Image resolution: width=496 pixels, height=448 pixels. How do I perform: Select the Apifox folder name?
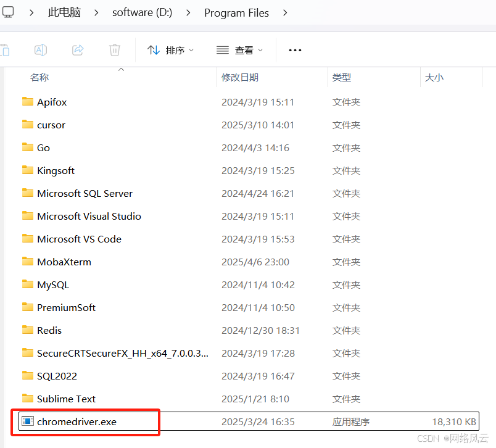(x=52, y=102)
